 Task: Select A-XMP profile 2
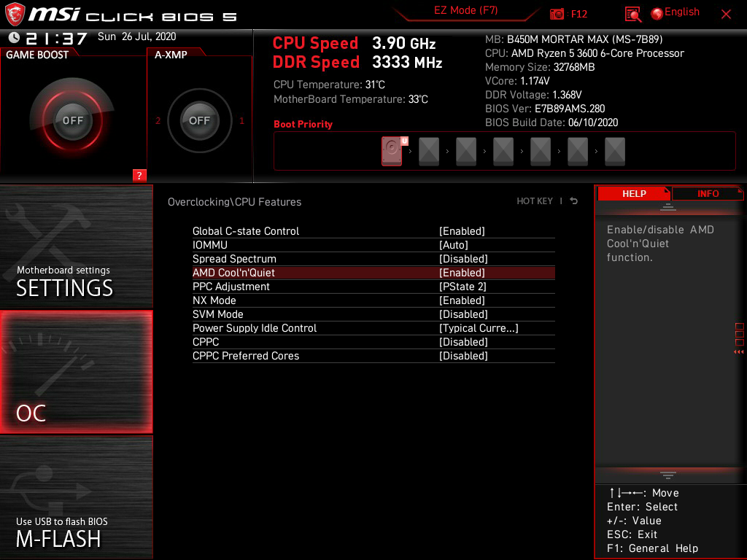click(x=158, y=120)
